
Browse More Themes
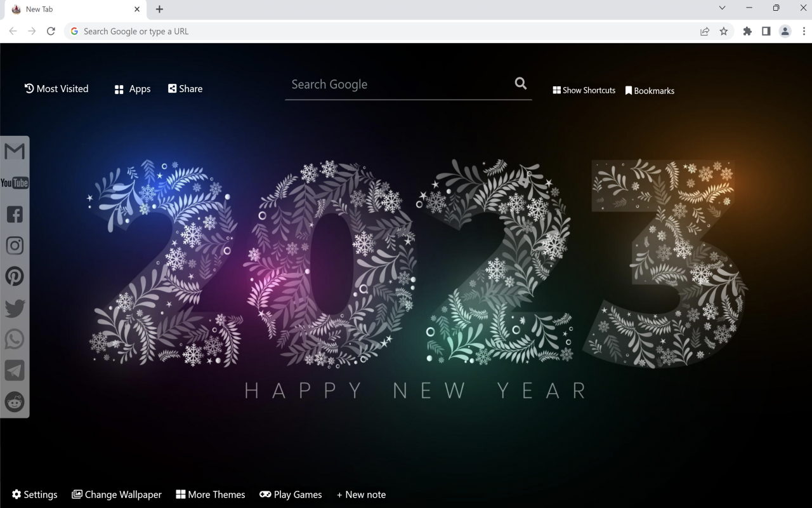click(211, 495)
